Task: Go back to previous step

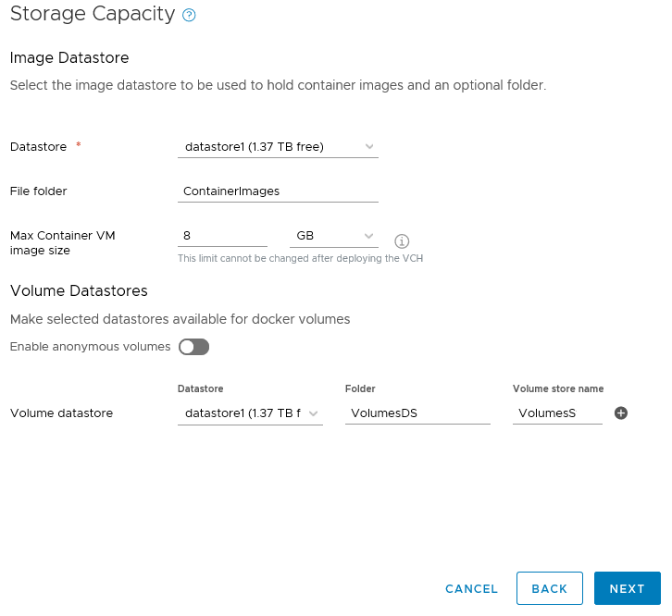Action: tap(550, 588)
